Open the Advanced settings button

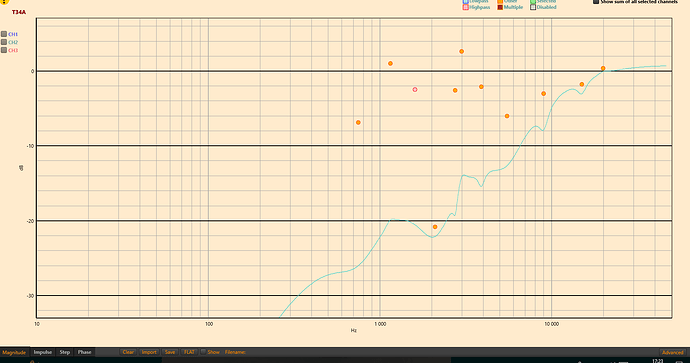click(672, 352)
